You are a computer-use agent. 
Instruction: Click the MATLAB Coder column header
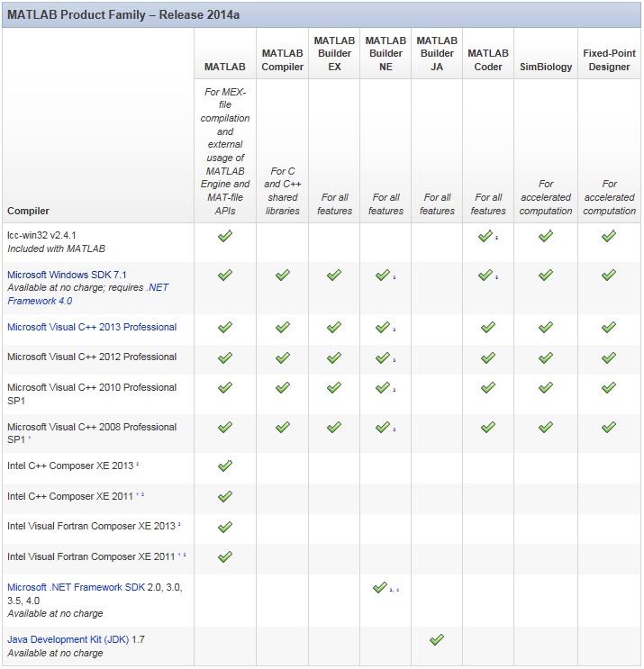tap(488, 59)
